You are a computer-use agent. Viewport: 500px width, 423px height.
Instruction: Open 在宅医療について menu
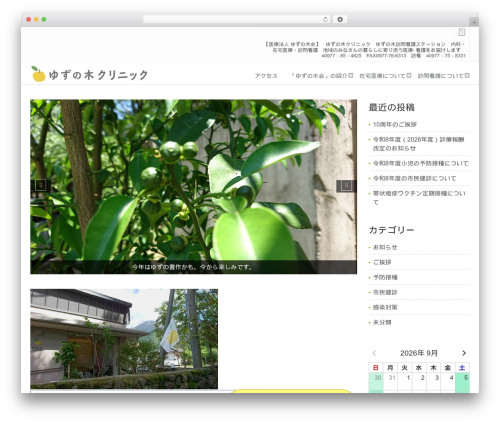pyautogui.click(x=382, y=76)
